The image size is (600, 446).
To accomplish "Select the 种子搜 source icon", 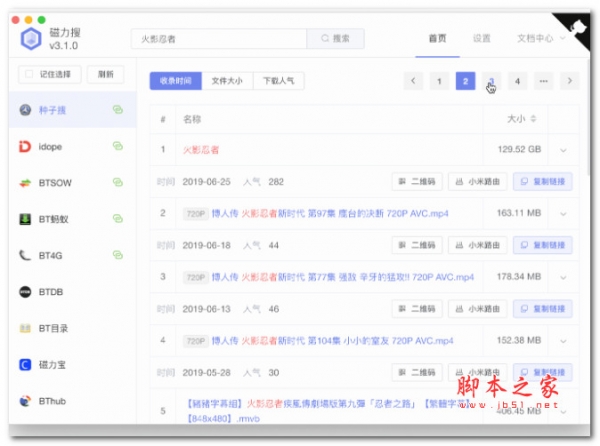I will pos(25,110).
